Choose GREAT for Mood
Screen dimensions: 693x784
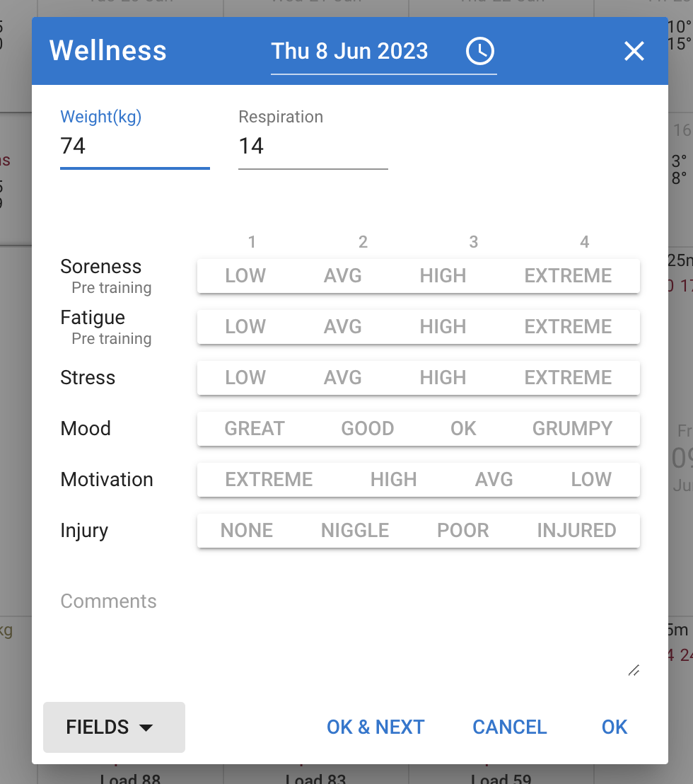pos(255,429)
